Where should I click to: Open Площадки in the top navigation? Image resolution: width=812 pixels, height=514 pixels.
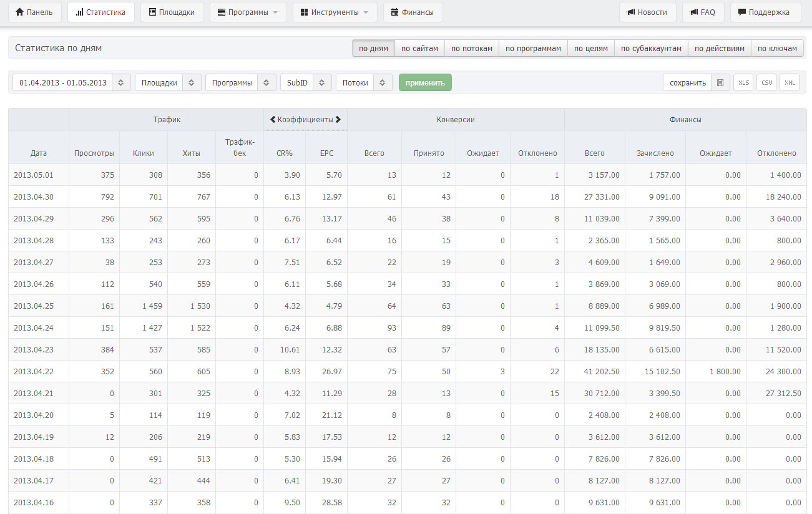(172, 12)
